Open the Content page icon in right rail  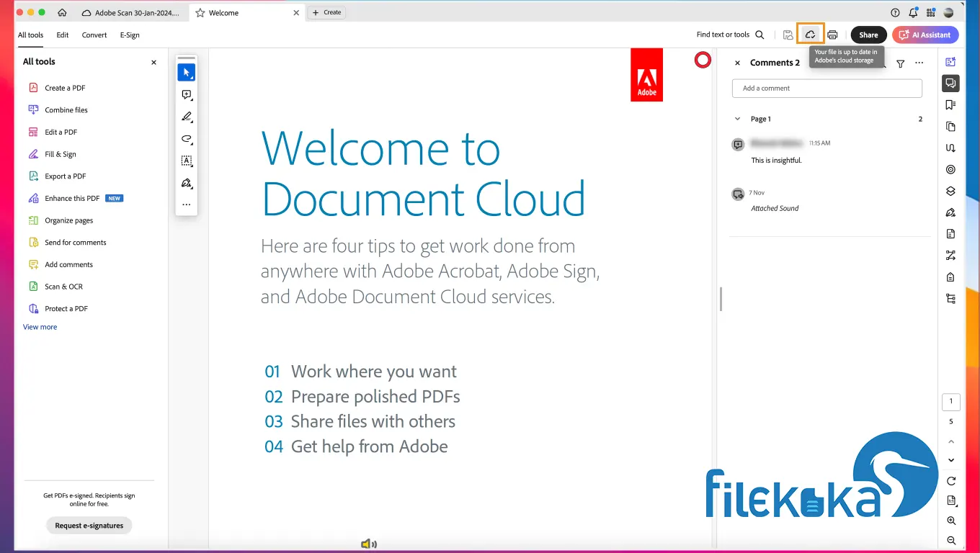point(950,234)
